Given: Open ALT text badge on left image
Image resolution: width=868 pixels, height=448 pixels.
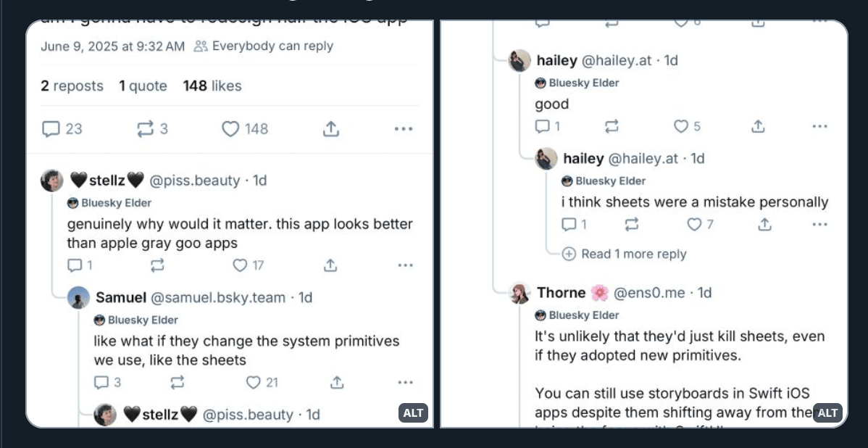Looking at the screenshot, I should [413, 413].
